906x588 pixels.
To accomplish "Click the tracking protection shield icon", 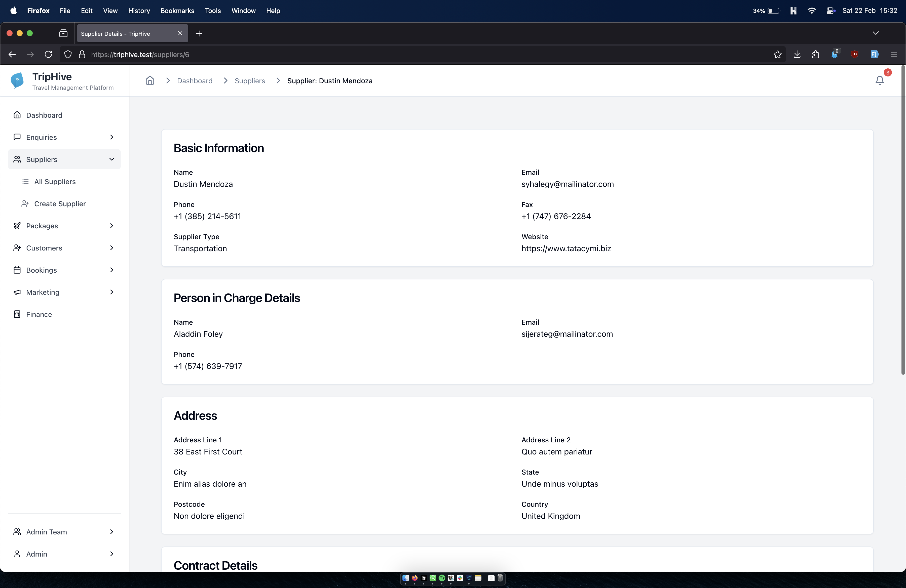I will 68,54.
